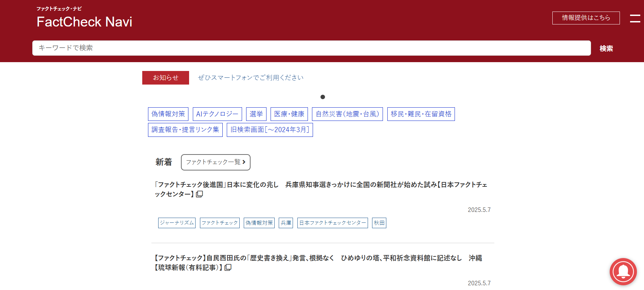Open ファクトチェック一覧 button with chevron

216,162
